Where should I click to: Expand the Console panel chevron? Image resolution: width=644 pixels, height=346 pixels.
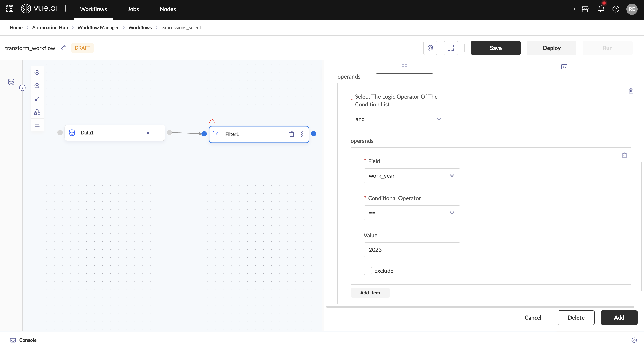(634, 340)
